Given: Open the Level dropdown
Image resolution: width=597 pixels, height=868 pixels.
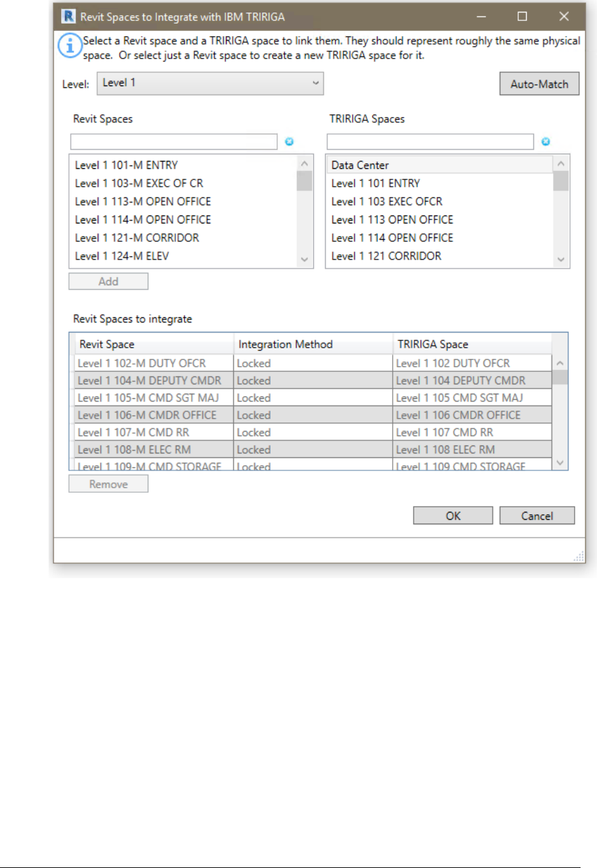Looking at the screenshot, I should coord(210,83).
